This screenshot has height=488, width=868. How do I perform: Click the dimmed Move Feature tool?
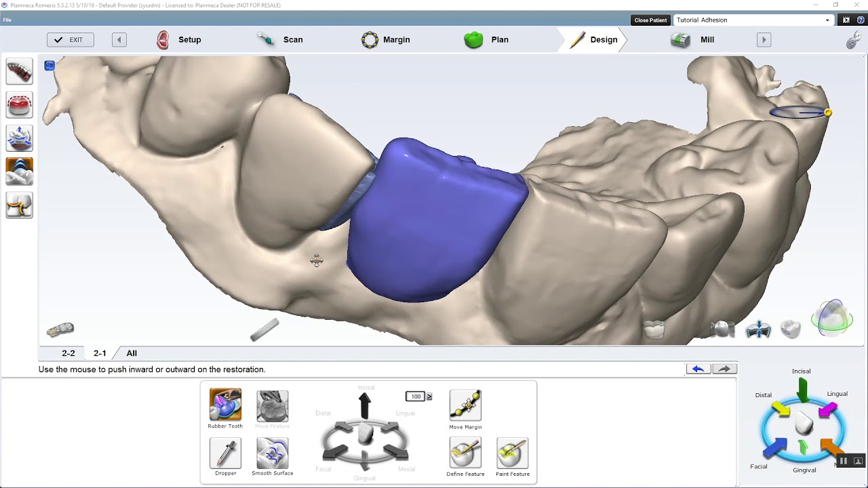[272, 406]
